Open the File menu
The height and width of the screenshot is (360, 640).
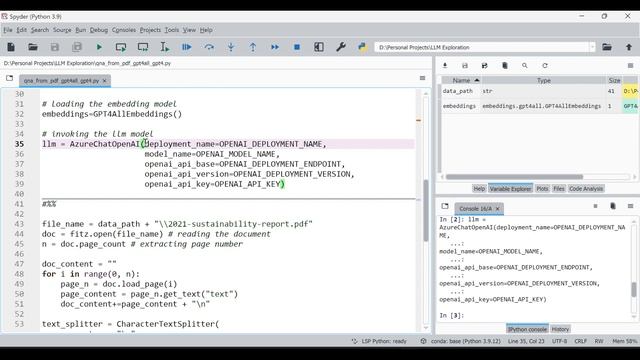pos(8,30)
